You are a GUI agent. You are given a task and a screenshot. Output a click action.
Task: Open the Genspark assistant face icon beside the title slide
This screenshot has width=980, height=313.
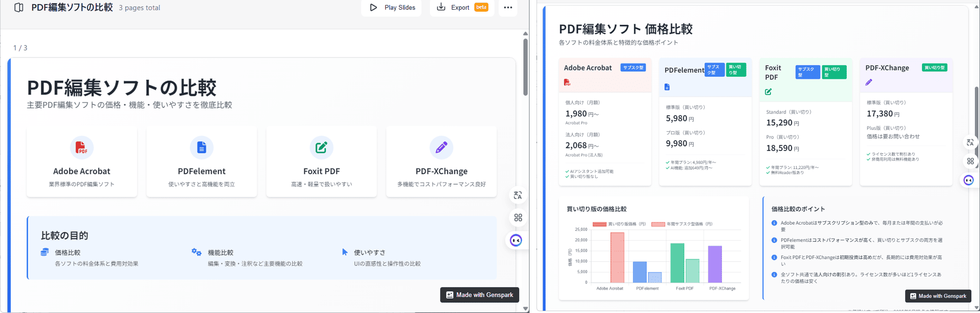click(516, 241)
